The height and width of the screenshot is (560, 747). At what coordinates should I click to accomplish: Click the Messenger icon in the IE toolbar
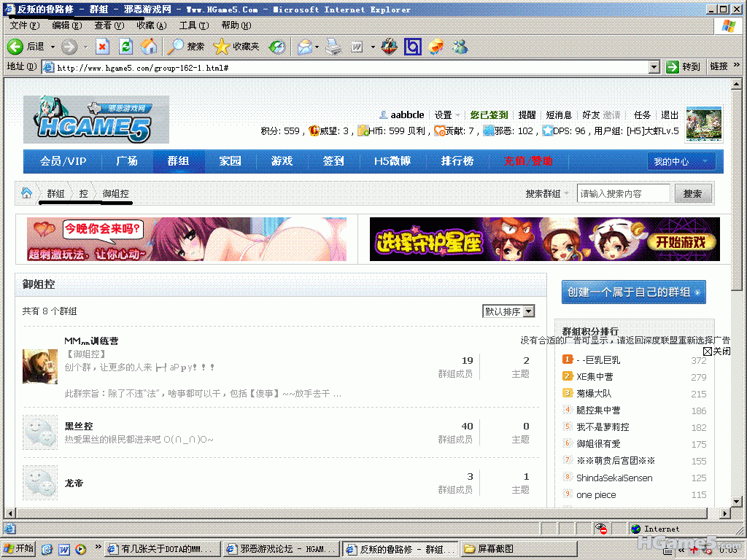tap(460, 47)
